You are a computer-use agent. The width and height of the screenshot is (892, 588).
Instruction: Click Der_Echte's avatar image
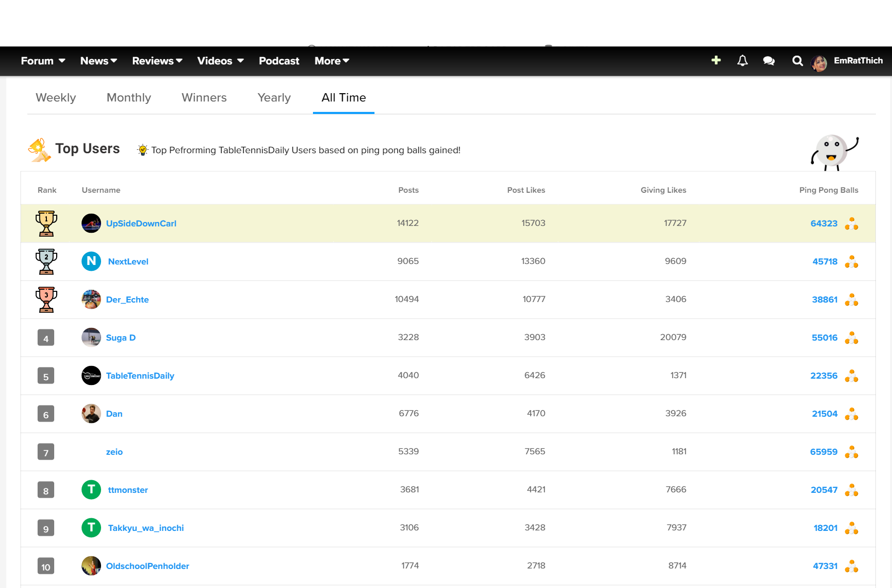point(91,299)
